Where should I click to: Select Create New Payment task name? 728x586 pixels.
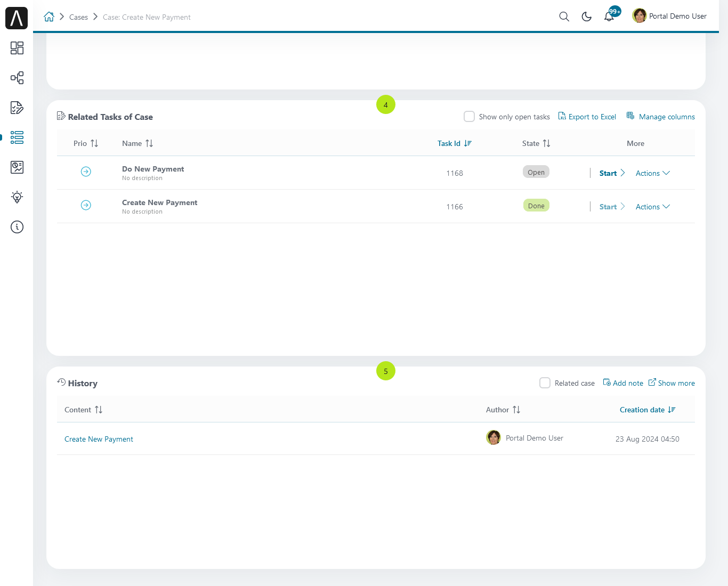tap(159, 202)
